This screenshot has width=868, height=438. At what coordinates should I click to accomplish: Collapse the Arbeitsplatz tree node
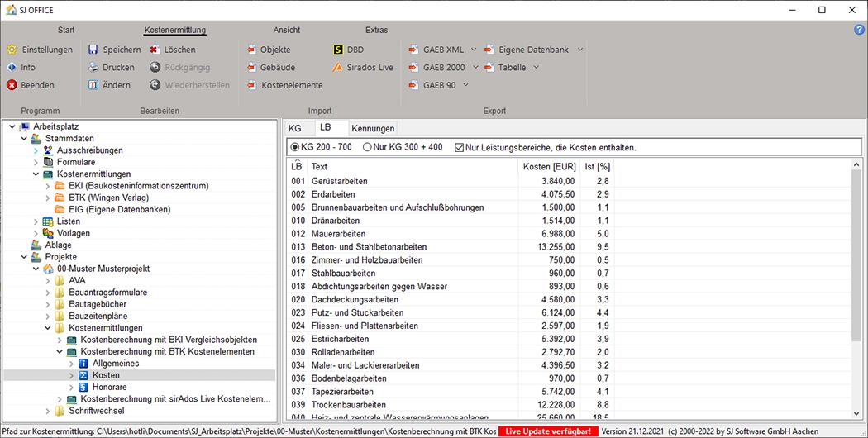(12, 126)
